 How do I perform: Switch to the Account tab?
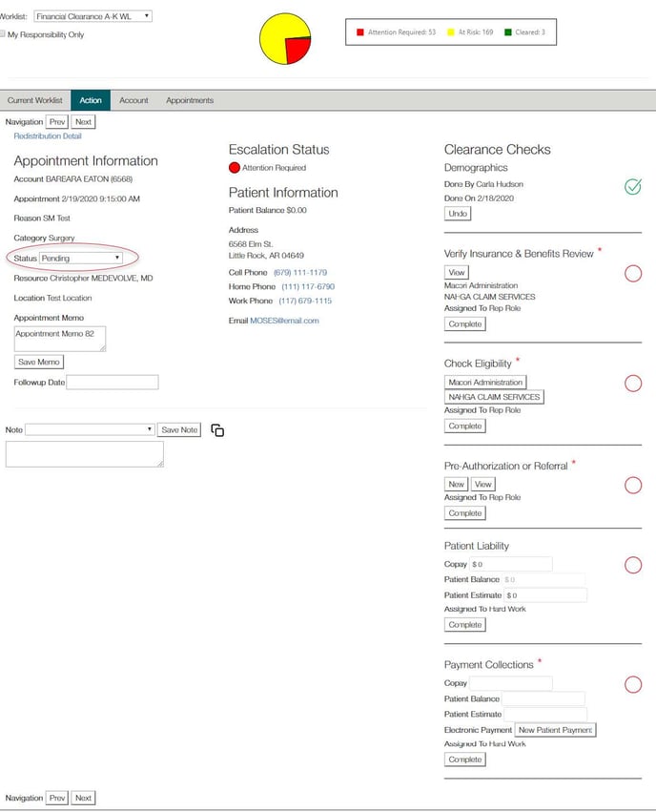133,100
